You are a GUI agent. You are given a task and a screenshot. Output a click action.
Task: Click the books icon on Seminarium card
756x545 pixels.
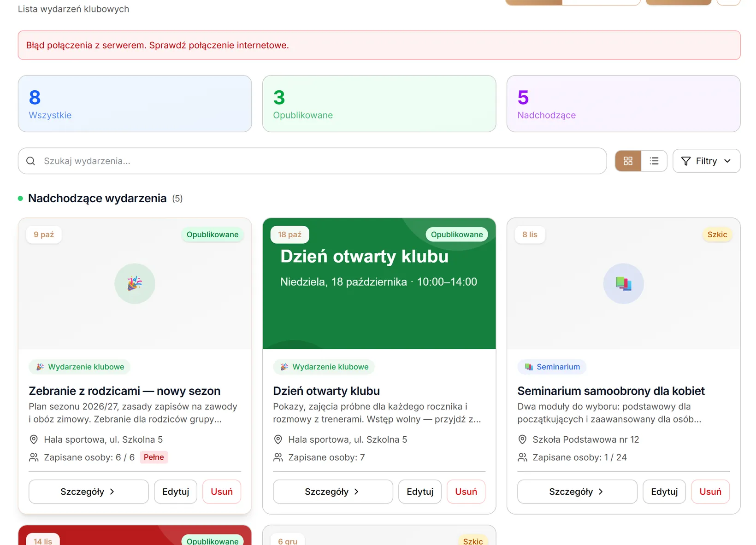point(623,283)
